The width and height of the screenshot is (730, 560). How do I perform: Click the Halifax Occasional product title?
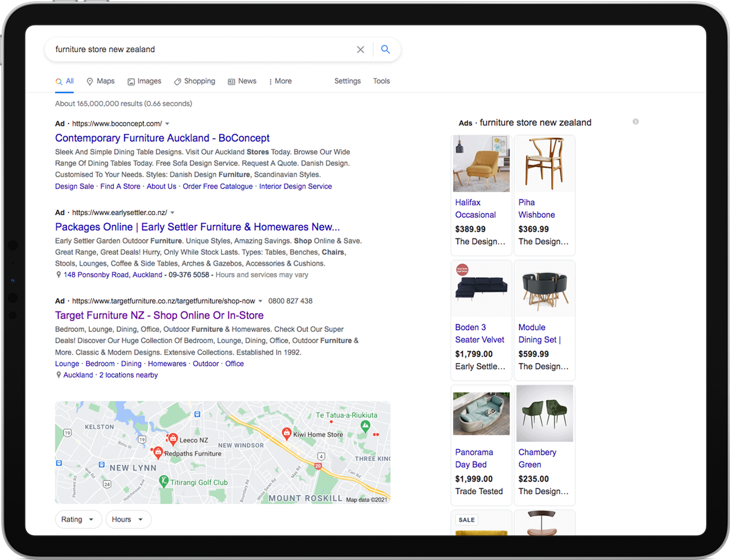476,209
